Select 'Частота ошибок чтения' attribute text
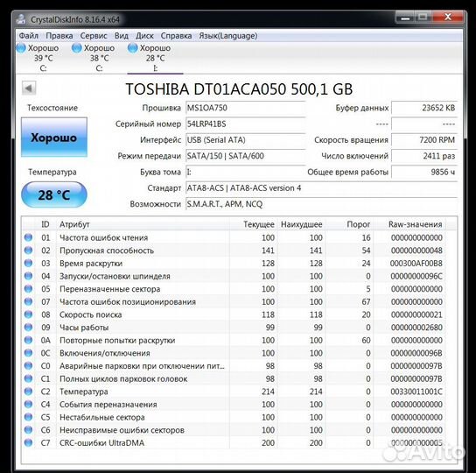The width and height of the screenshot is (476, 473). click(x=104, y=237)
